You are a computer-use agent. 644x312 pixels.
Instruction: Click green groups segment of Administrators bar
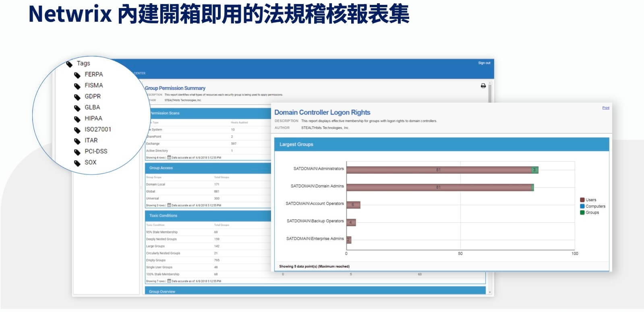coord(535,170)
